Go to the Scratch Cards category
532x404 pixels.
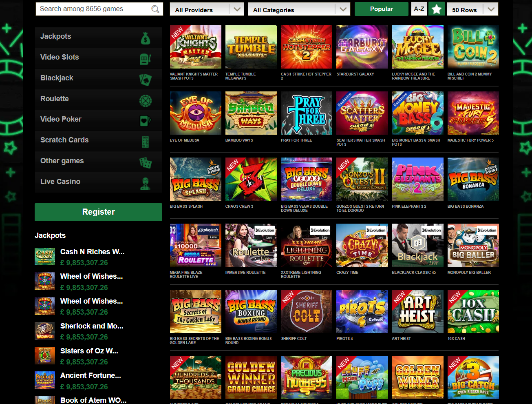coord(64,140)
